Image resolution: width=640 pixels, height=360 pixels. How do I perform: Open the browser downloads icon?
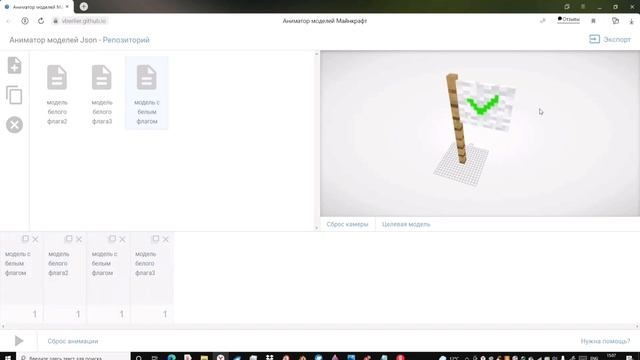(x=631, y=21)
